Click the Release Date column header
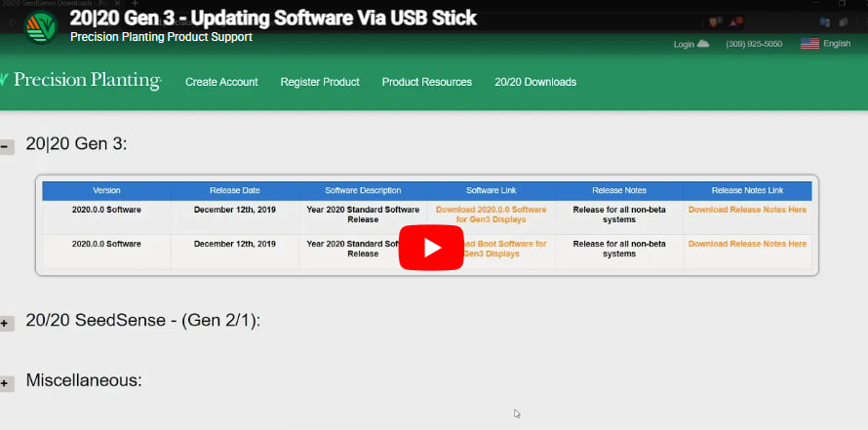868x430 pixels. click(x=235, y=190)
